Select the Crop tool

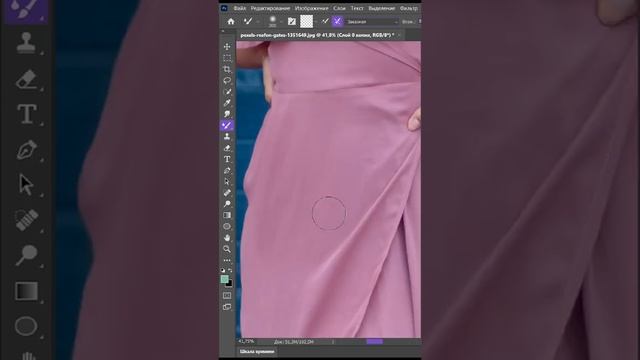pos(227,69)
